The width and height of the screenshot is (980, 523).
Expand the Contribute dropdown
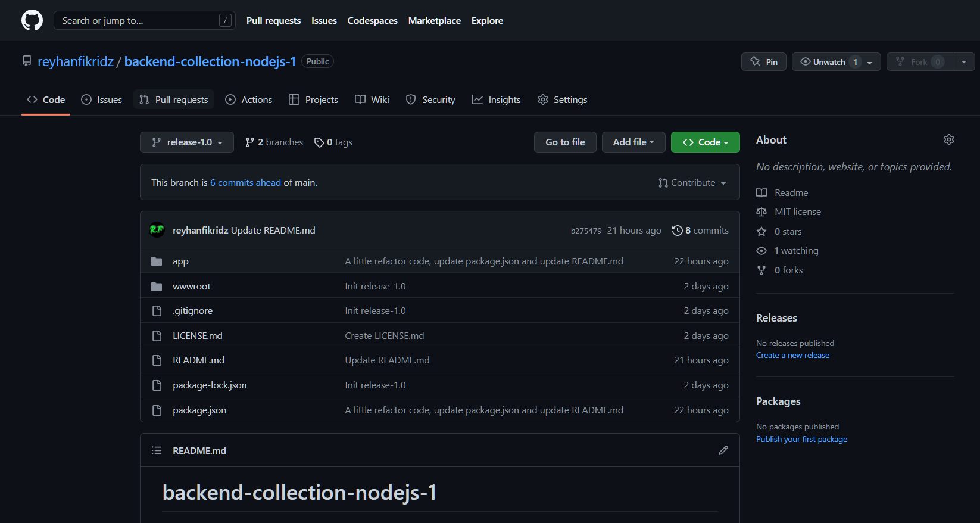click(692, 183)
